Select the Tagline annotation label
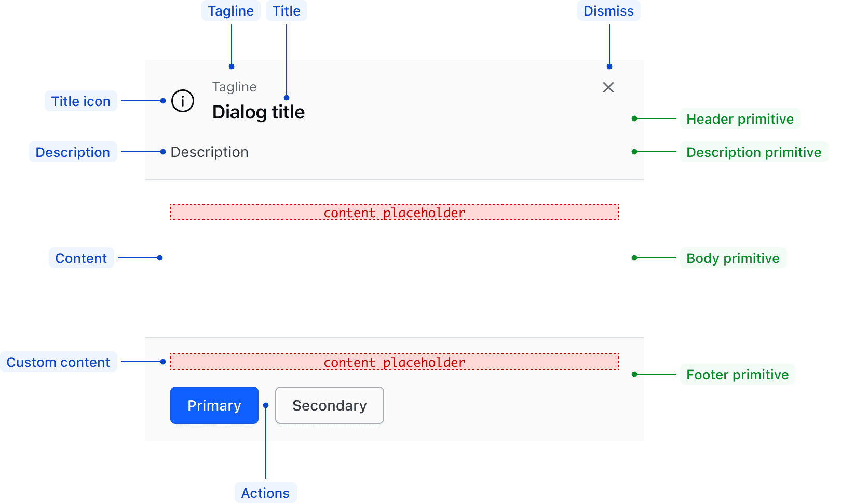This screenshot has width=868, height=503. tap(230, 10)
